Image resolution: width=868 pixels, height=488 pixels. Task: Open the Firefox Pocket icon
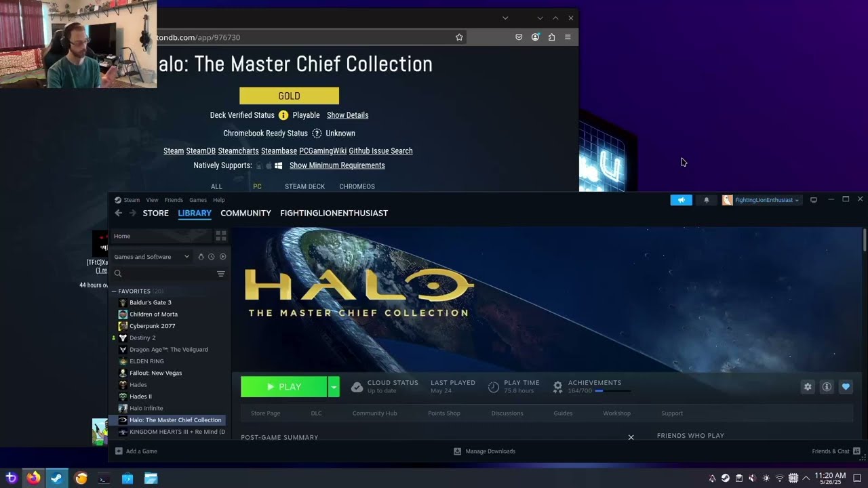(x=519, y=37)
